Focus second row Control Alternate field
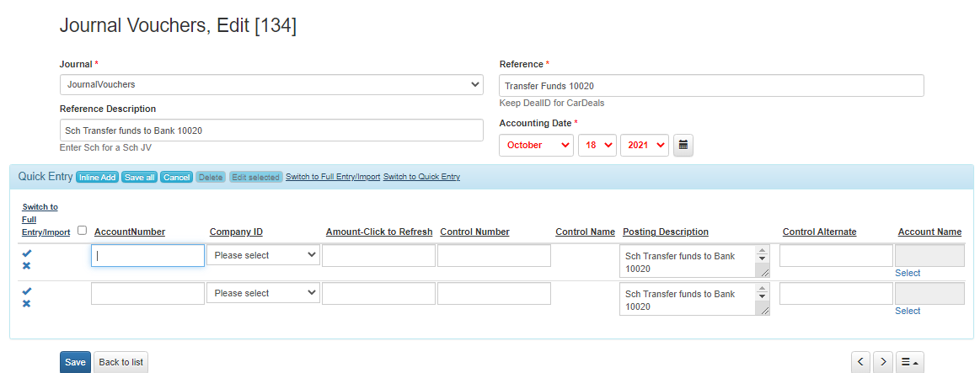The width and height of the screenshot is (980, 373). click(836, 293)
